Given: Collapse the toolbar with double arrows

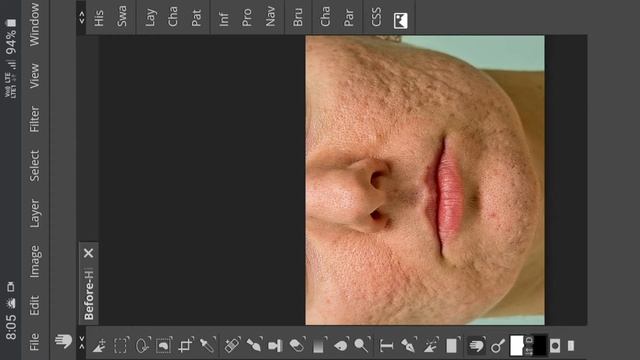Looking at the screenshot, I should (82, 343).
